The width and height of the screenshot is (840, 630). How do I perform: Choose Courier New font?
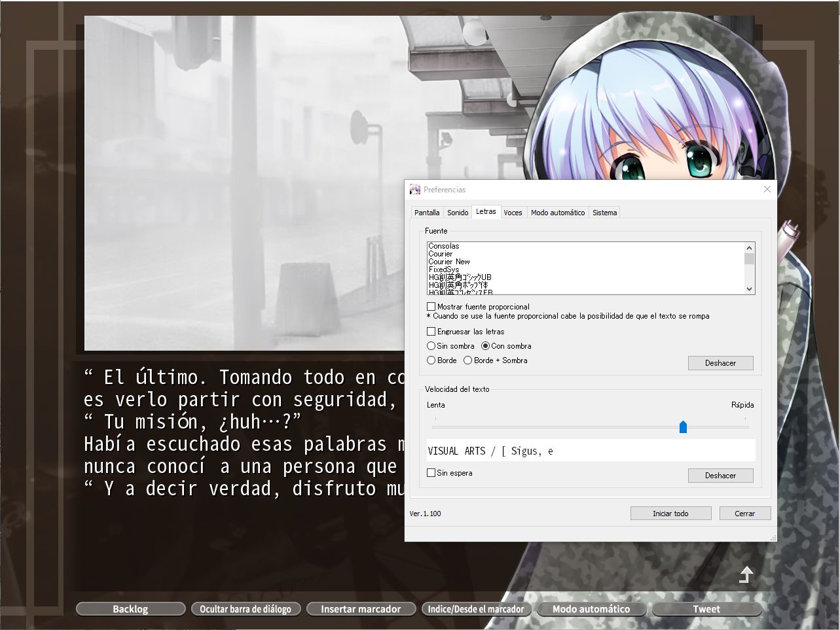pos(585,262)
